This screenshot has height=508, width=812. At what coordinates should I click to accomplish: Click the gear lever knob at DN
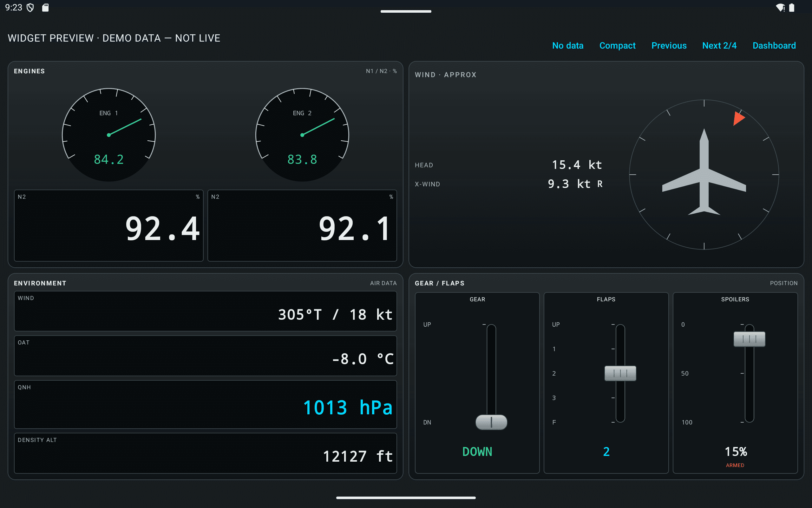491,422
